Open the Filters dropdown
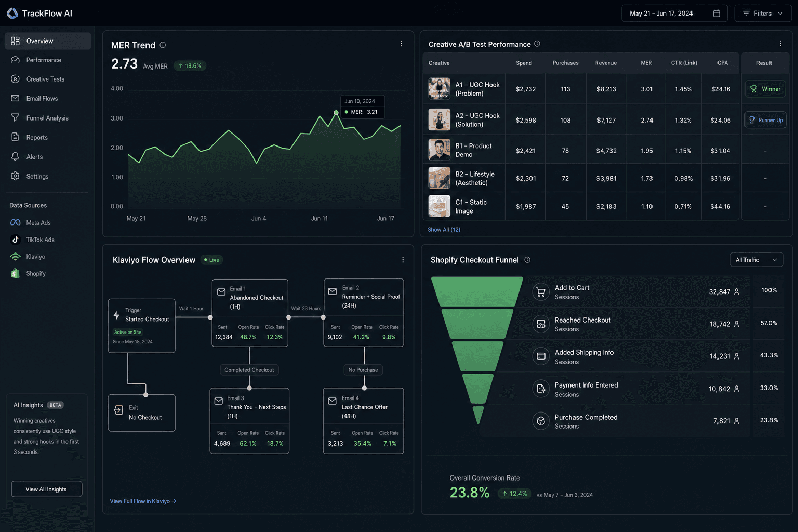 [763, 14]
